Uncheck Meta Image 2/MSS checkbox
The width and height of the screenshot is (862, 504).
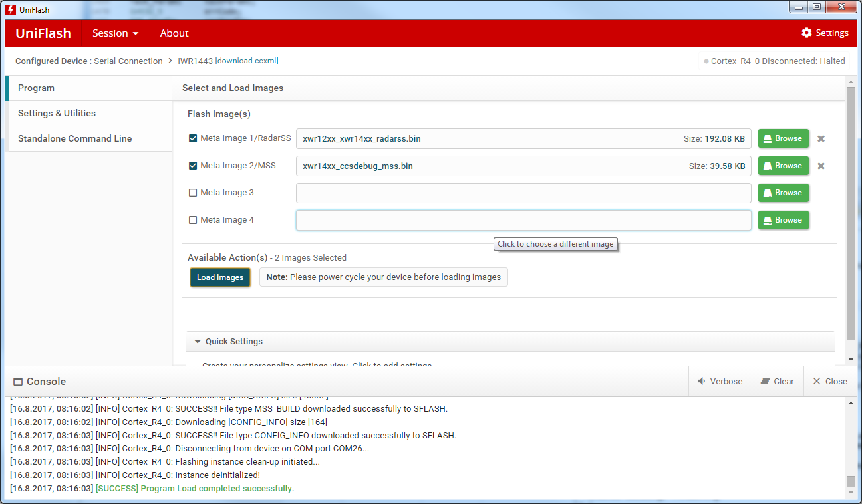pyautogui.click(x=193, y=166)
